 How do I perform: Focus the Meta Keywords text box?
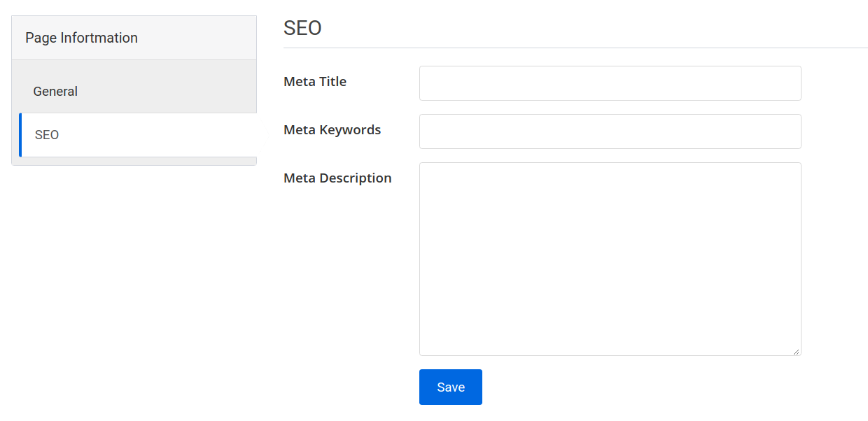(609, 131)
